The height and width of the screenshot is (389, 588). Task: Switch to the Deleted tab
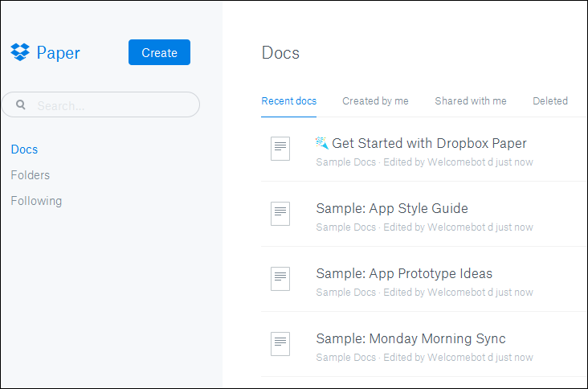point(550,101)
